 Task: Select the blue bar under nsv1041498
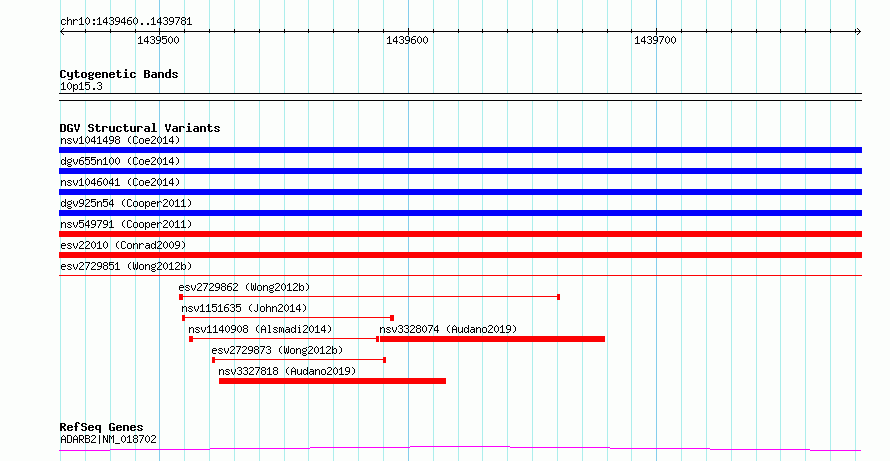coord(460,150)
